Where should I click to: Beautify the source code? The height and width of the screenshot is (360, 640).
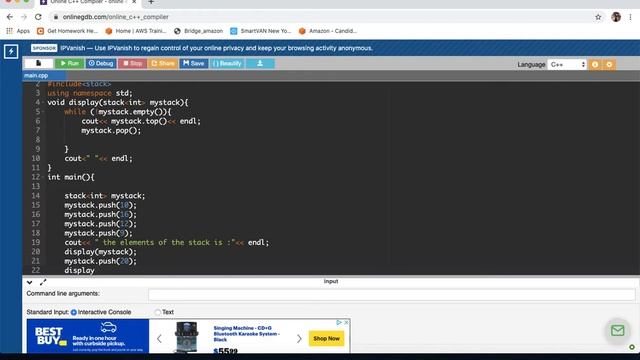click(227, 63)
